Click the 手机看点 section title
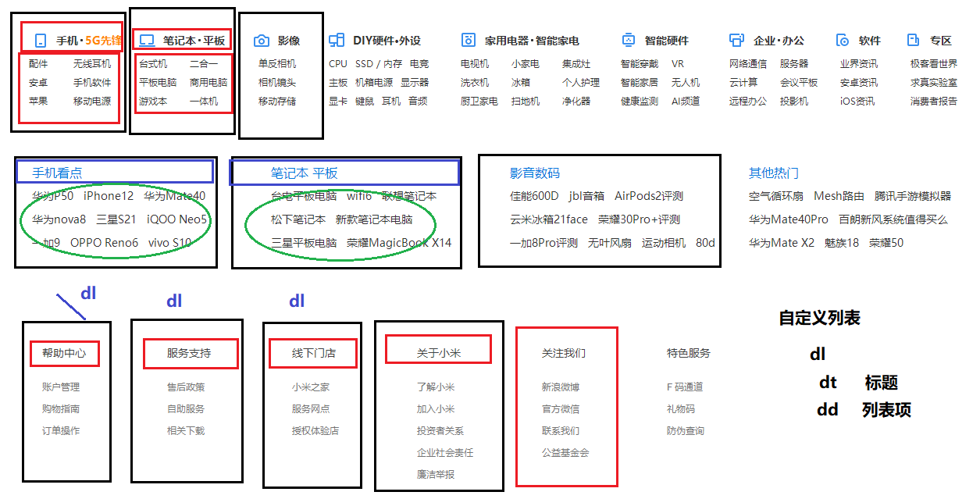Screen dimensions: 980x499 coord(57,173)
